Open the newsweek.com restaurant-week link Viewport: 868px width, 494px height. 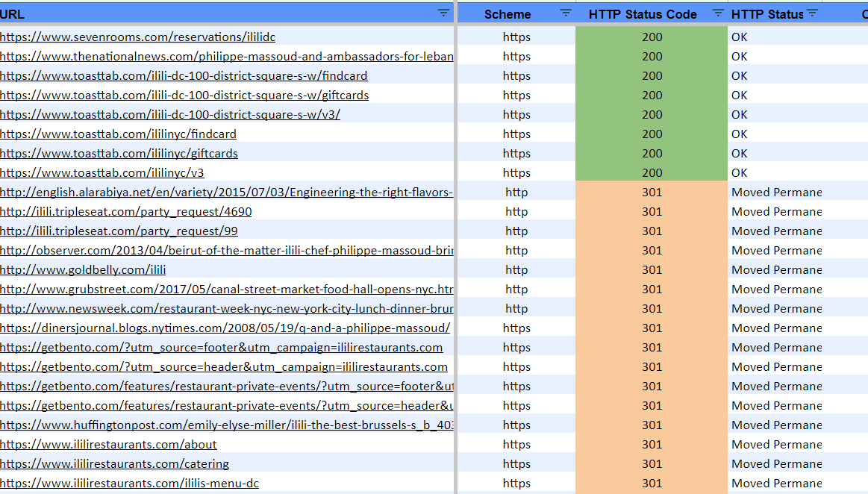point(227,308)
